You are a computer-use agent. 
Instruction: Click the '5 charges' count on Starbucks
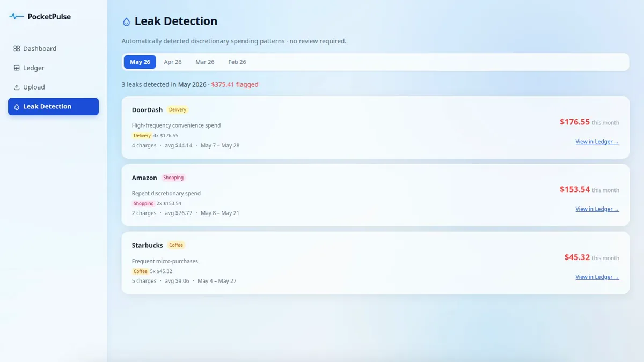[144, 281]
